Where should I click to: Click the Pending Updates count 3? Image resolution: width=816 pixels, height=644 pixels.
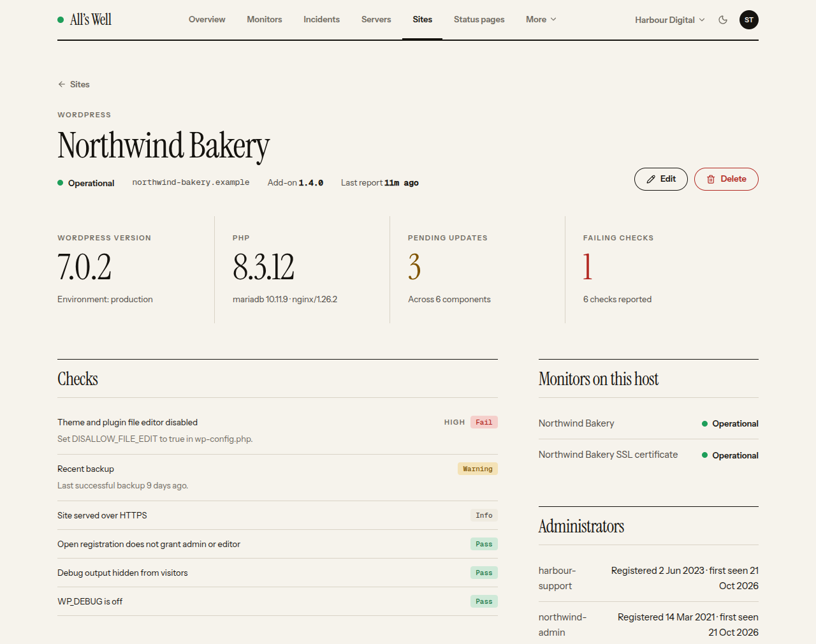[414, 267]
